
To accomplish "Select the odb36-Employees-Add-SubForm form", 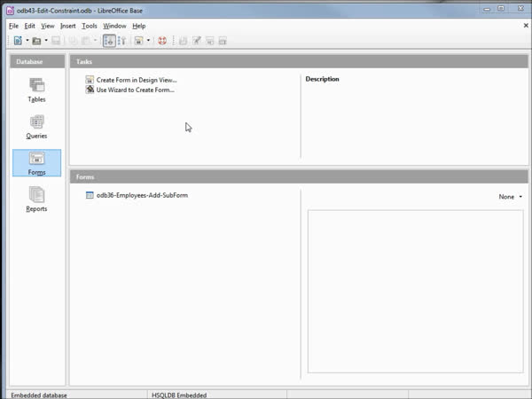I will [x=142, y=195].
